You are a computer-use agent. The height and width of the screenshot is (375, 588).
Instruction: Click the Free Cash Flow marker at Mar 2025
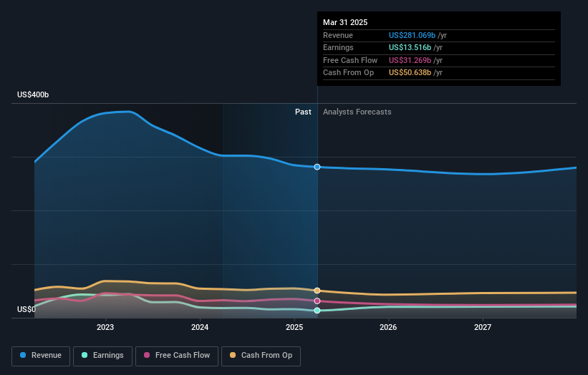[317, 301]
